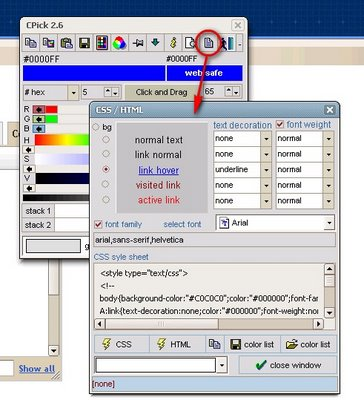Click the stack 2 button
This screenshot has width=364, height=400.
point(38,225)
